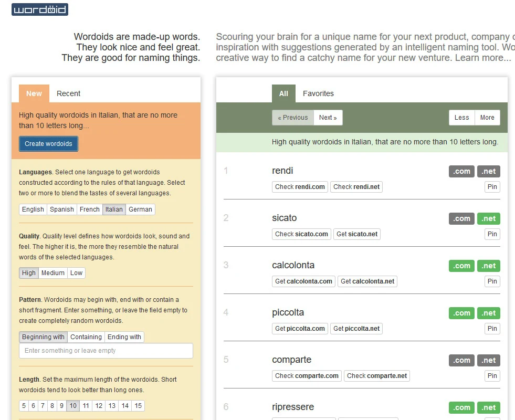Click the .com badge for rendi
The width and height of the screenshot is (515, 420).
(x=461, y=171)
